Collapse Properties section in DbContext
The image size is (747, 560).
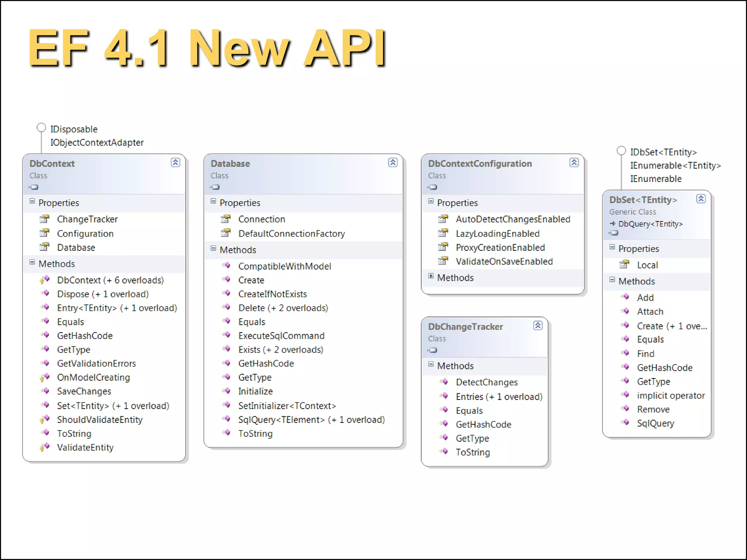click(32, 201)
